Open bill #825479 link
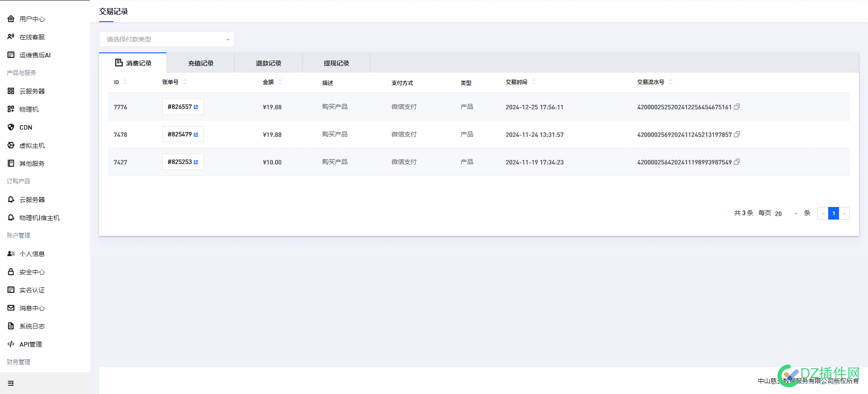 click(183, 135)
